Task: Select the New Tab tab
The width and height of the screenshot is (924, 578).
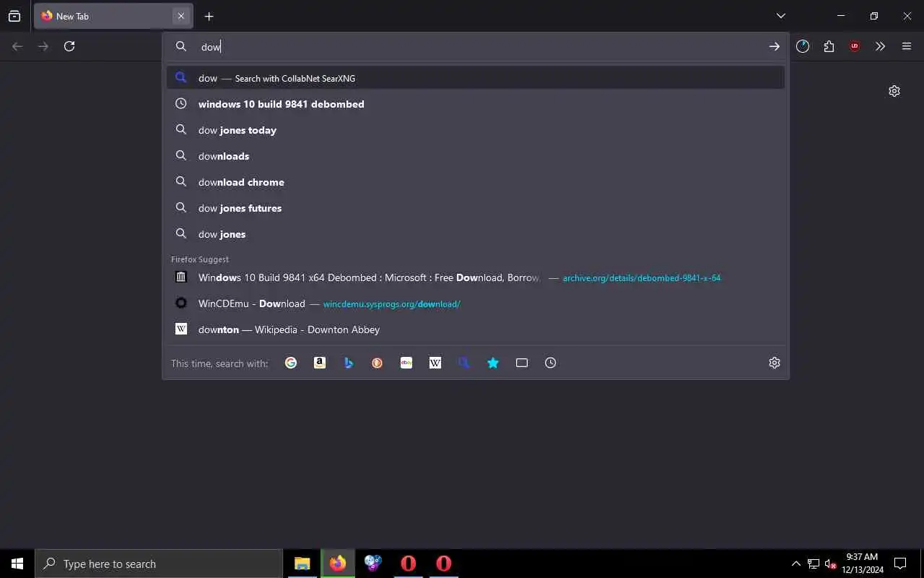Action: tap(113, 16)
